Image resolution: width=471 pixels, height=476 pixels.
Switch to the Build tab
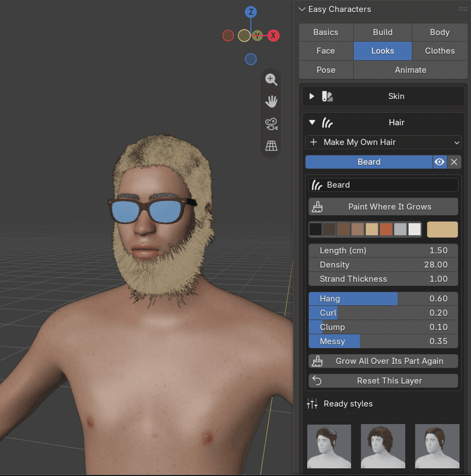click(383, 32)
